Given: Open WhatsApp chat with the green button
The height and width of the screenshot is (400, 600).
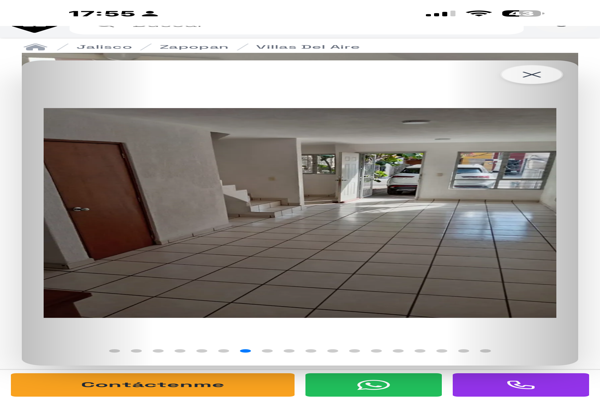Looking at the screenshot, I should point(373,385).
